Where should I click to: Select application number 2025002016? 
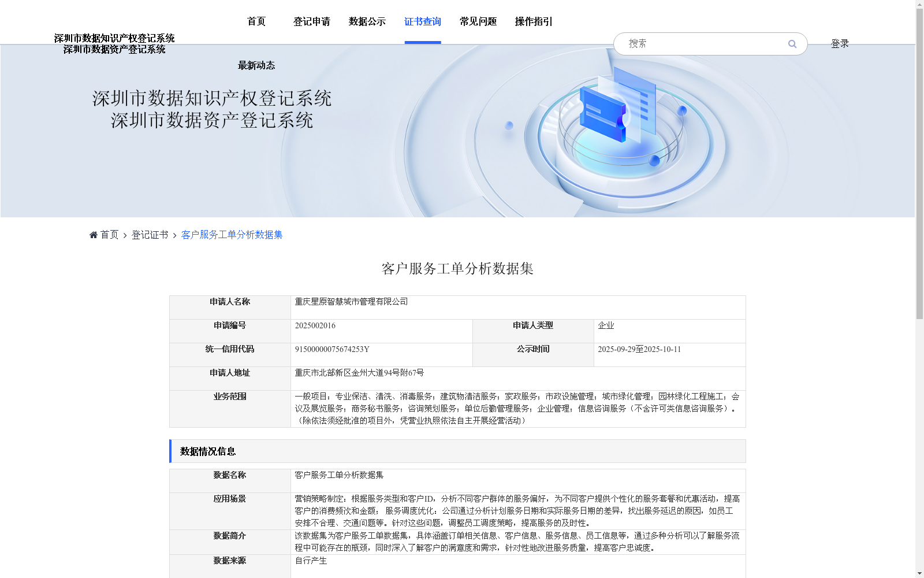(x=315, y=325)
